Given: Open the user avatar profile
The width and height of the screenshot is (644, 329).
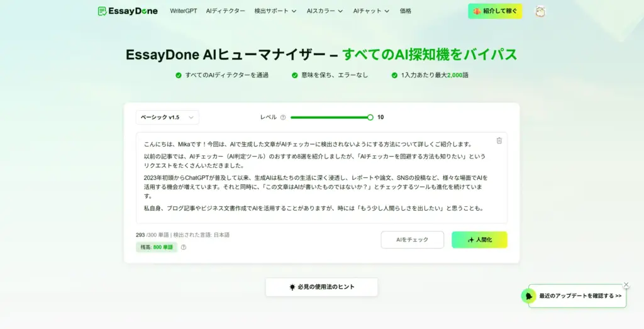Looking at the screenshot, I should pos(540,11).
